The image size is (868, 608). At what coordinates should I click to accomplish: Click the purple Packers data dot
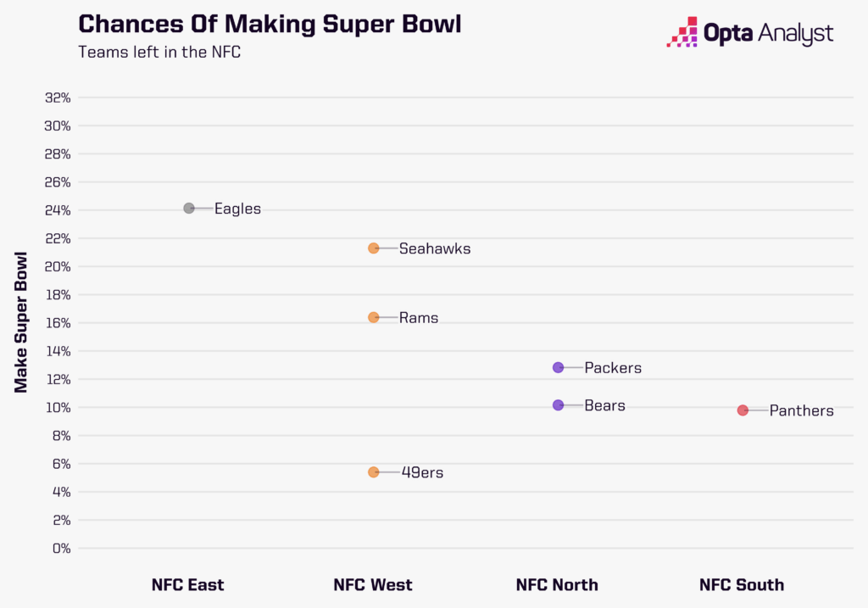(558, 368)
